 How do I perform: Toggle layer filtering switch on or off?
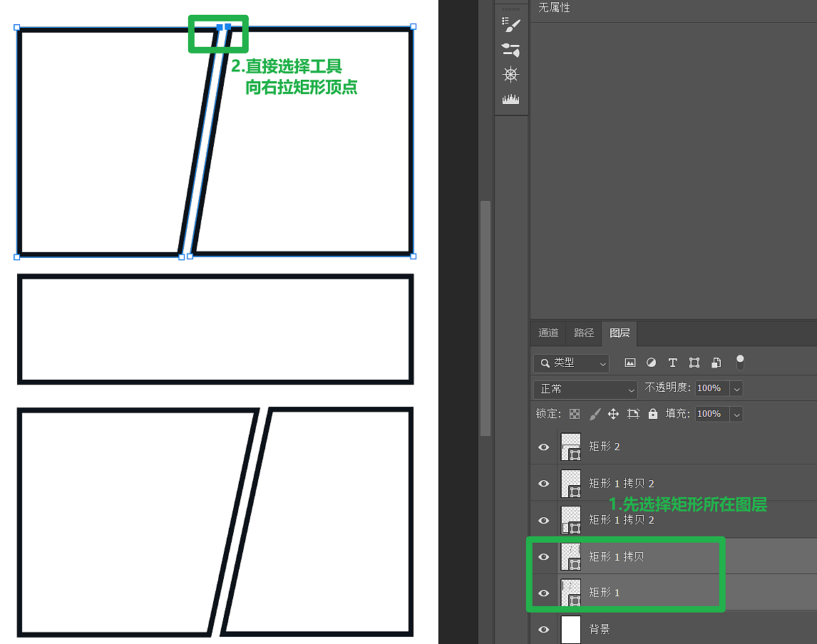(740, 362)
